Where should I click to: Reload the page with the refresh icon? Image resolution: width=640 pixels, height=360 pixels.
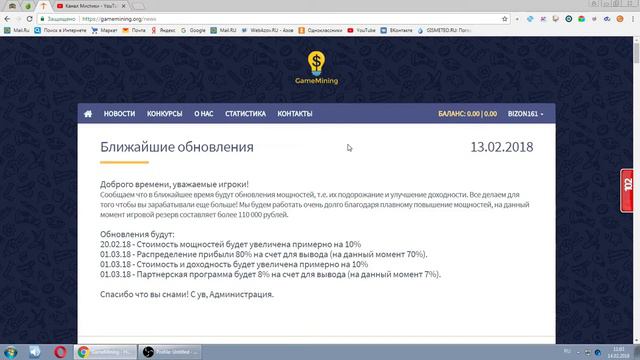tap(29, 19)
